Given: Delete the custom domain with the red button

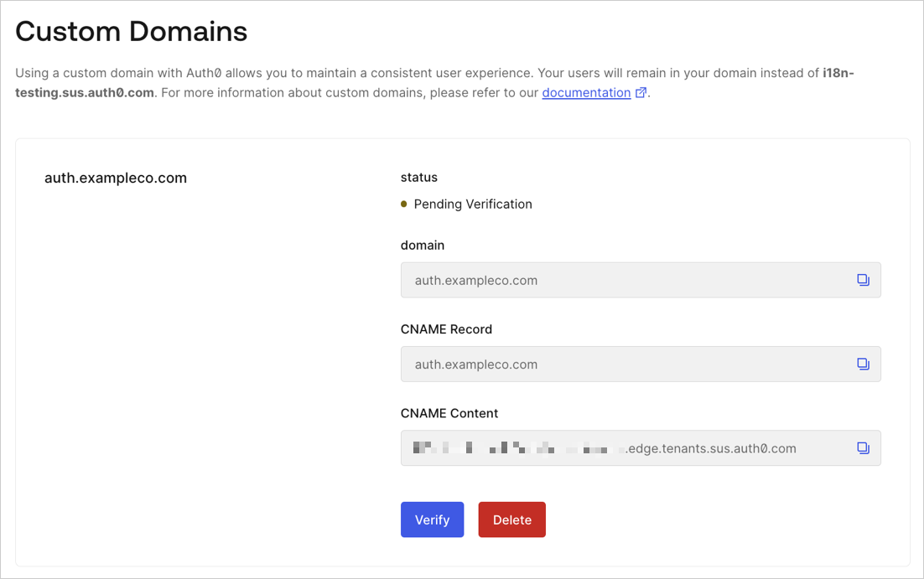Looking at the screenshot, I should 511,520.
